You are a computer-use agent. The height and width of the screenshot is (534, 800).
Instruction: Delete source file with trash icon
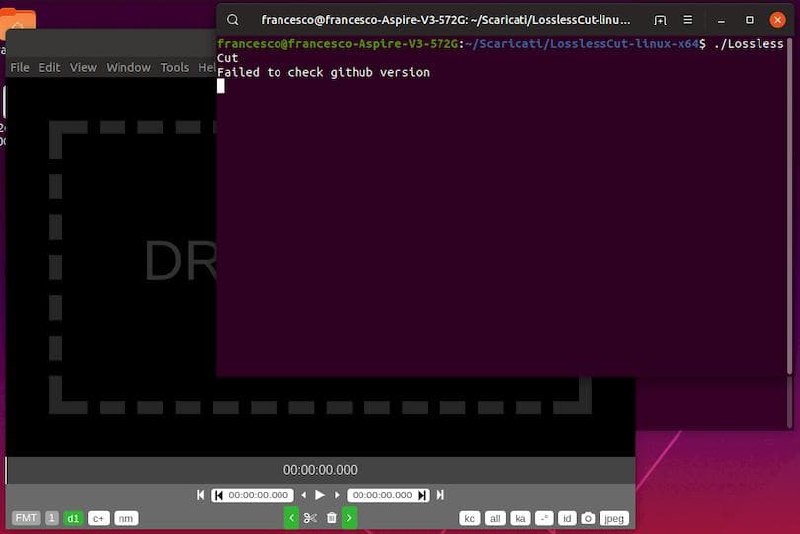click(332, 518)
